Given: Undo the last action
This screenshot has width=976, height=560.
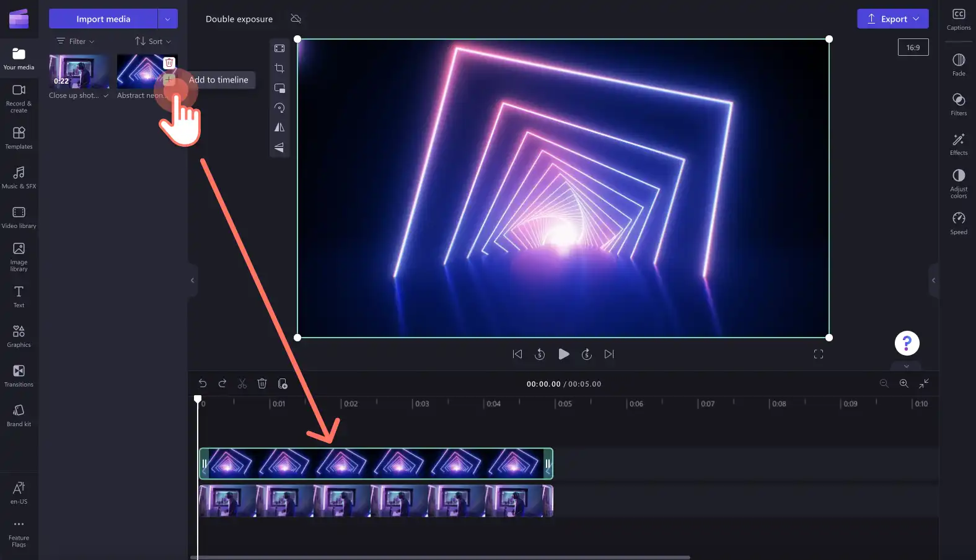Looking at the screenshot, I should point(203,384).
